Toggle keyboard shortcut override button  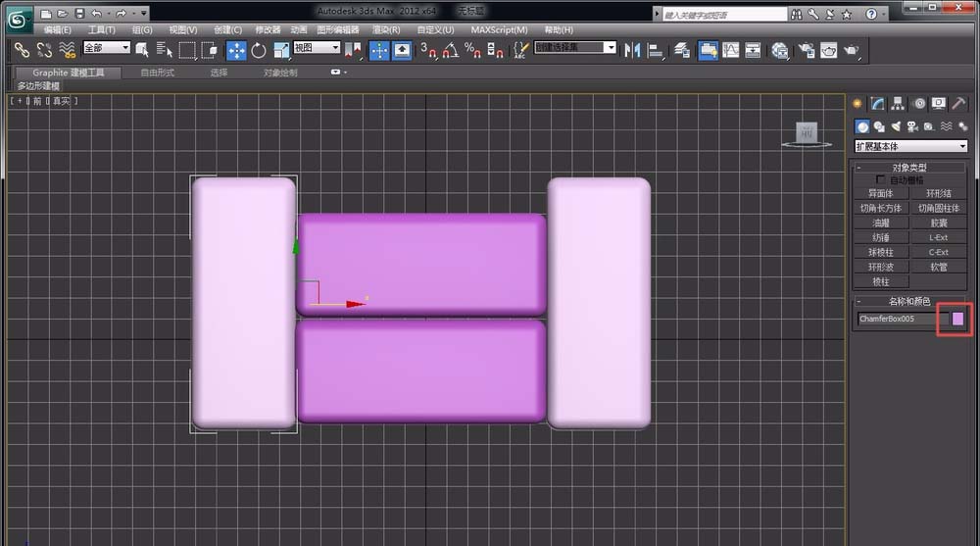click(402, 50)
